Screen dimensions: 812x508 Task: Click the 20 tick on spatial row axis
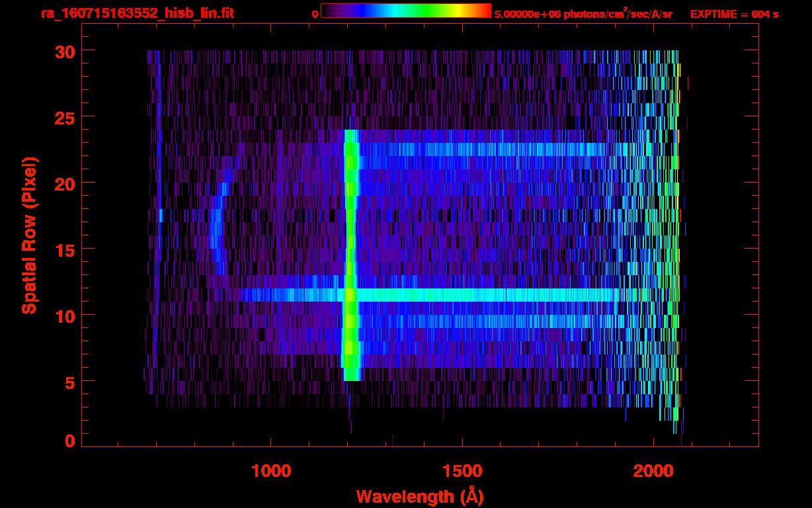[x=65, y=183]
